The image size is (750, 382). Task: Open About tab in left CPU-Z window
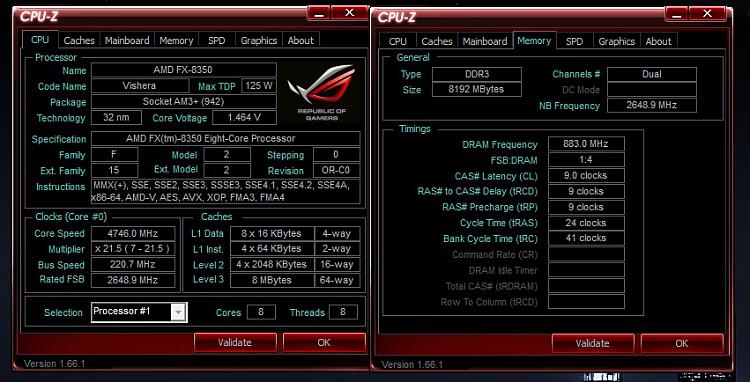tap(300, 41)
